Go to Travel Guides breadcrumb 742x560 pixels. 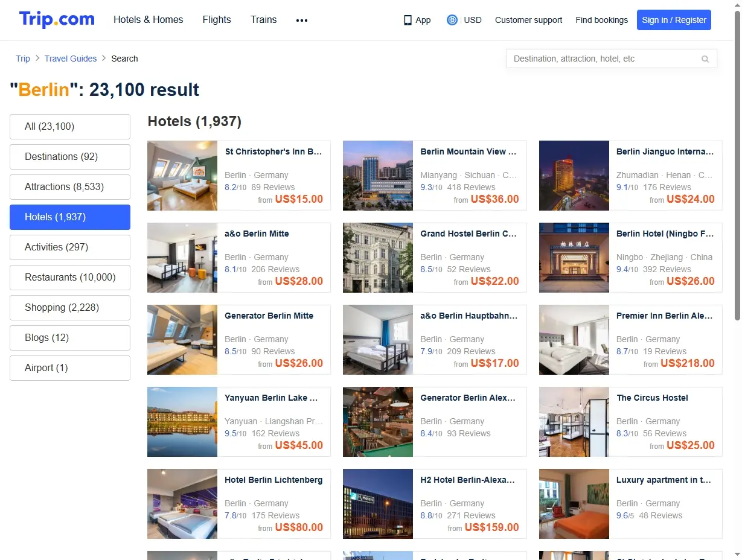pos(71,59)
